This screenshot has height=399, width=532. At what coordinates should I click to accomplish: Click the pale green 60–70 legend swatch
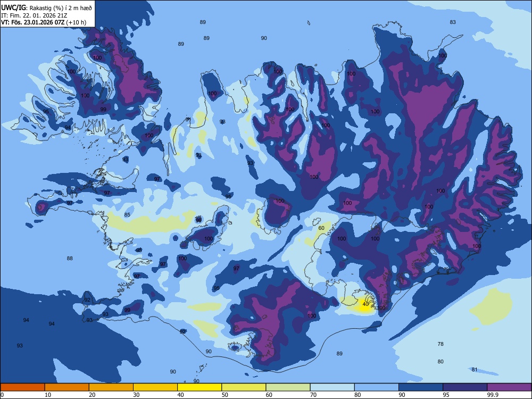(x=288, y=387)
